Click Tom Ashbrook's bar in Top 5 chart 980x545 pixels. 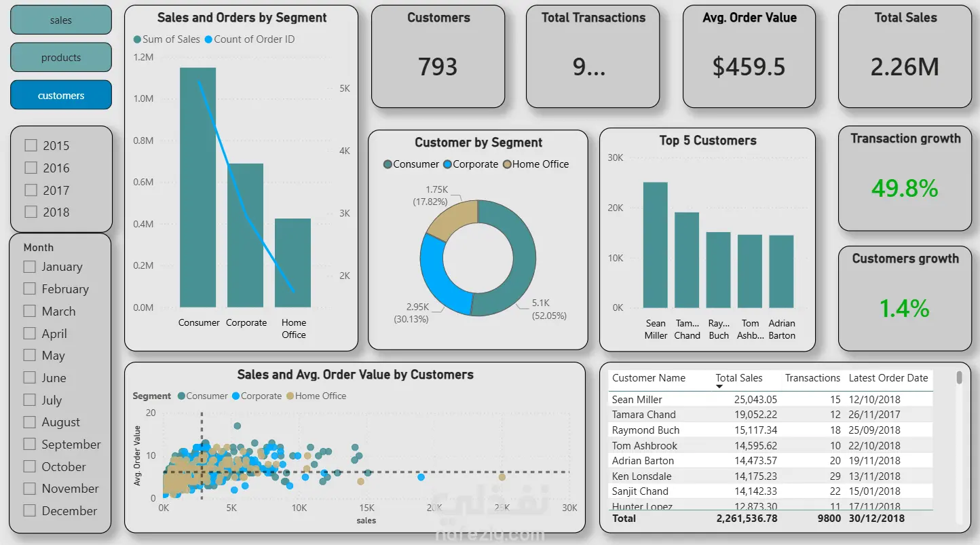tap(750, 271)
